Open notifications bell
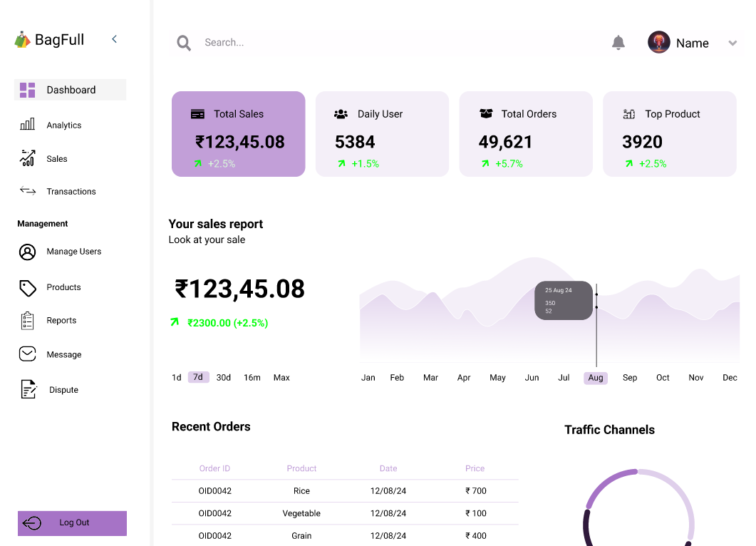 click(618, 43)
